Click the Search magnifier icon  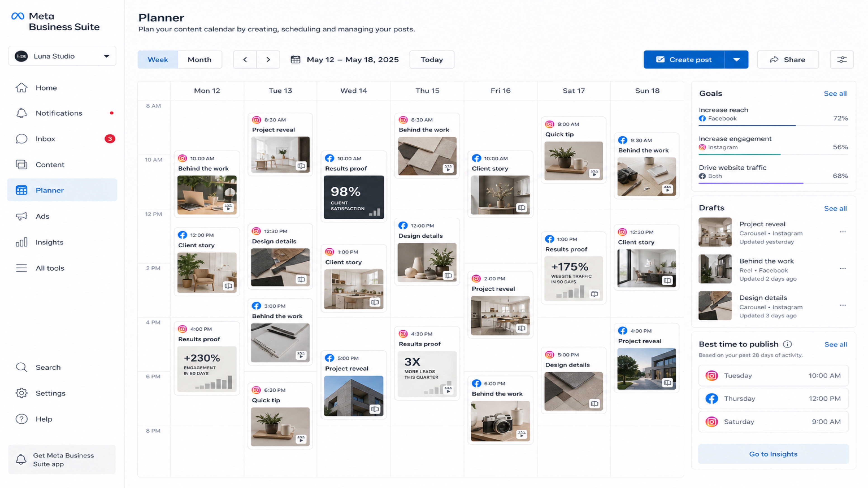pyautogui.click(x=21, y=367)
